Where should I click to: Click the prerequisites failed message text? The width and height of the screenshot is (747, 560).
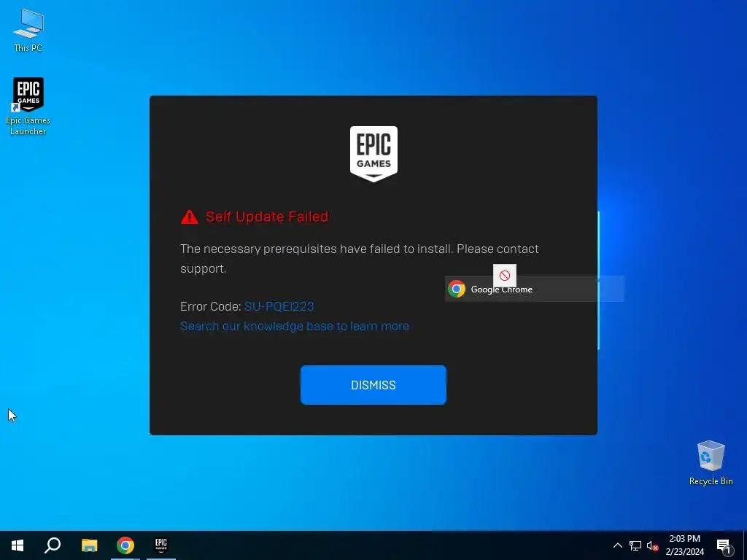pyautogui.click(x=359, y=259)
